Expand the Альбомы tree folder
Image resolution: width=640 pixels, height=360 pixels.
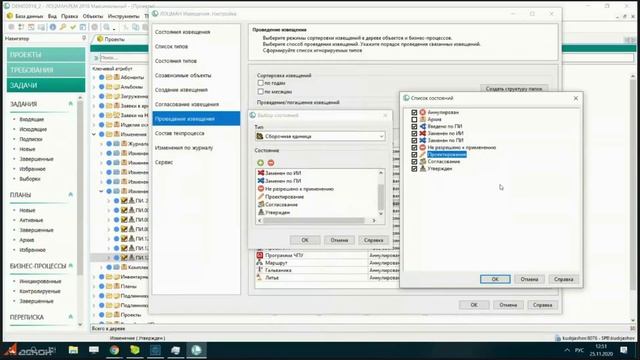94,87
